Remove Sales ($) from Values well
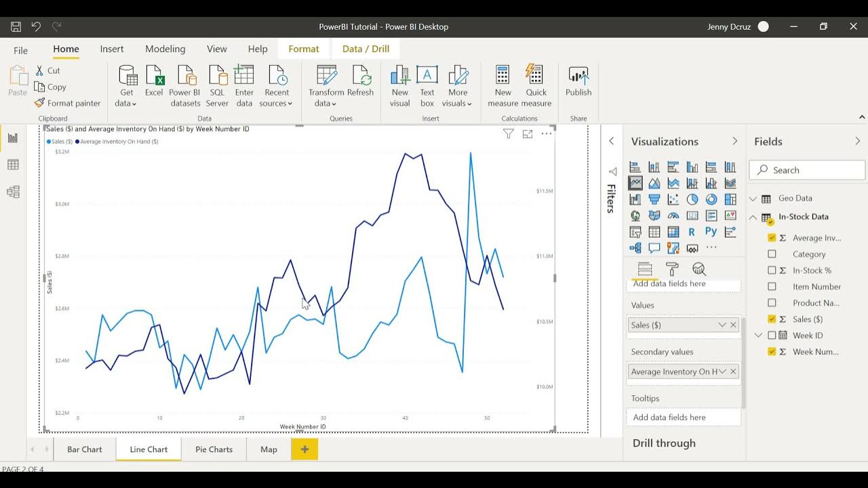 (733, 325)
